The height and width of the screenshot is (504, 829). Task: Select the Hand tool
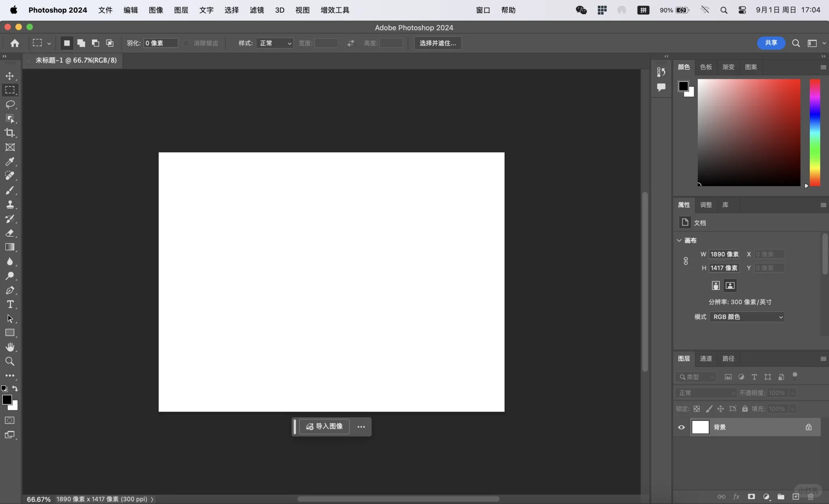tap(10, 347)
